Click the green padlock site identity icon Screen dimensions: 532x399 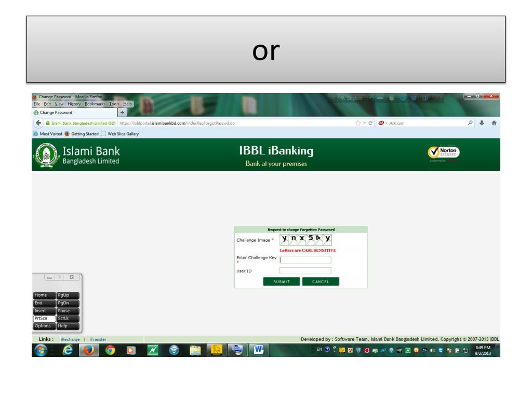48,123
